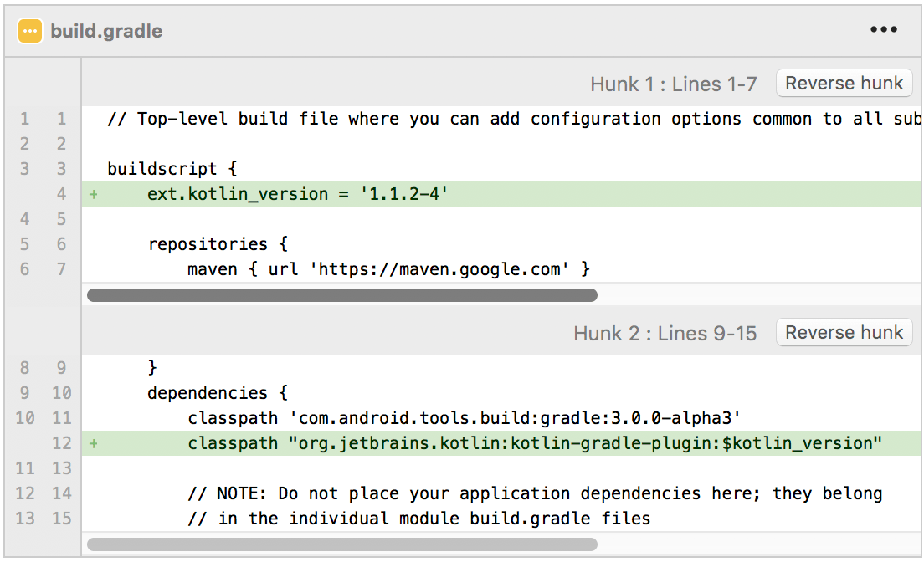Click the NOTE comment about application dependencies
Image resolution: width=924 pixels, height=562 pixels.
[x=534, y=493]
